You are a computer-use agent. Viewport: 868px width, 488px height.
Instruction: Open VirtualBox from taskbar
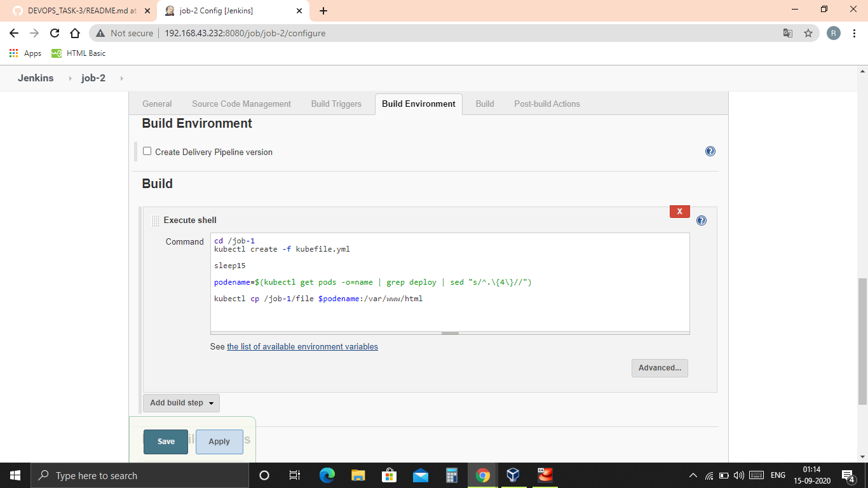[x=513, y=475]
